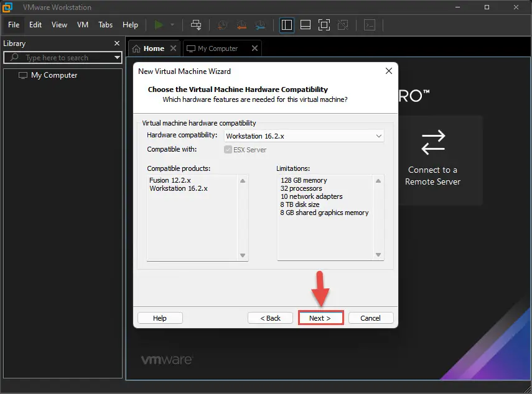Open the Tabs menu
This screenshot has width=532, height=394.
106,25
